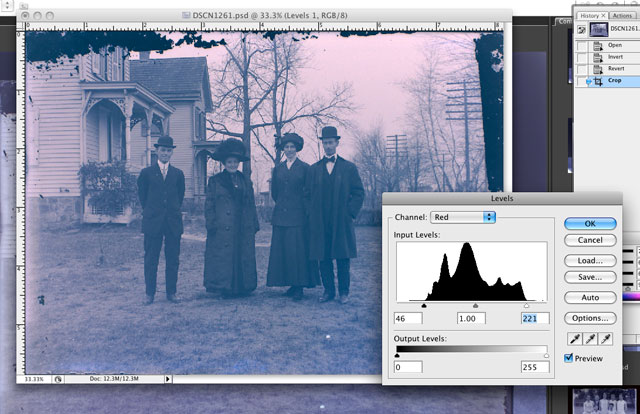Screen dimensions: 640x414
Task: Toggle the Preview checkbox
Action: click(569, 358)
